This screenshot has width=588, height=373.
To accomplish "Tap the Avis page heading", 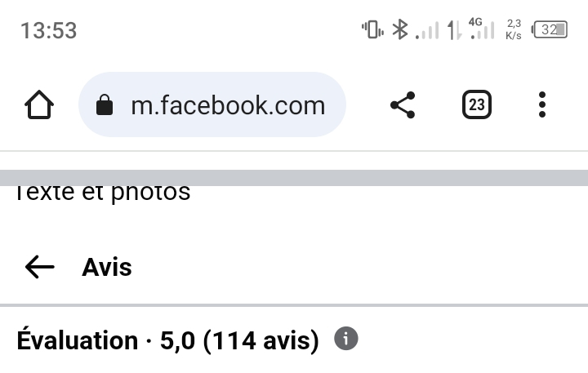I will click(107, 267).
